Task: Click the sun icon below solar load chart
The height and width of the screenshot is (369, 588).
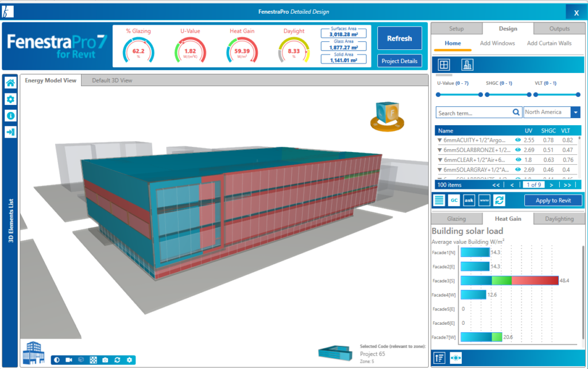Action: (x=455, y=358)
